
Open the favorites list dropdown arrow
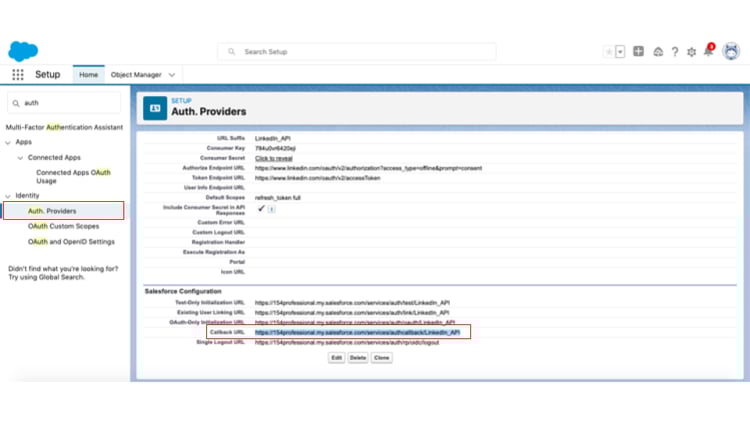pyautogui.click(x=620, y=52)
